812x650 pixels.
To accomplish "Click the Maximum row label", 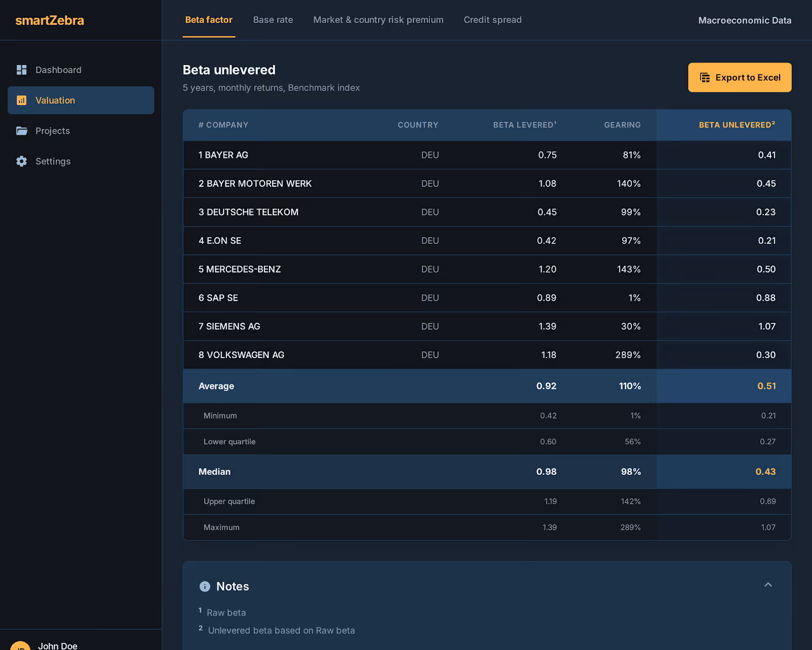I will pos(221,527).
